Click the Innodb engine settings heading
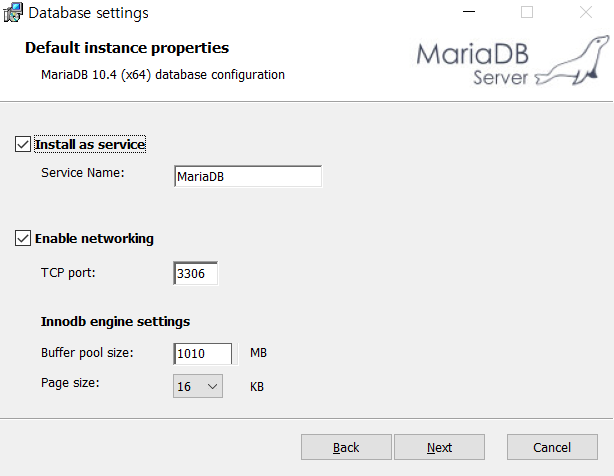This screenshot has width=614, height=476. (x=116, y=321)
